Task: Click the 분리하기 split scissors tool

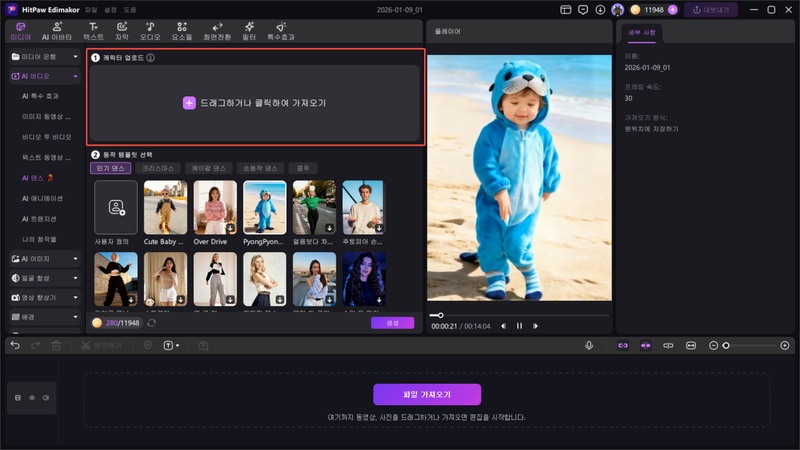Action: pyautogui.click(x=101, y=345)
